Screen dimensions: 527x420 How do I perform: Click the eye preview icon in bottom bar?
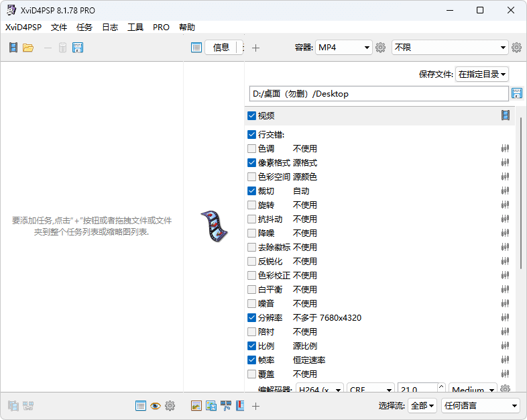pos(156,406)
